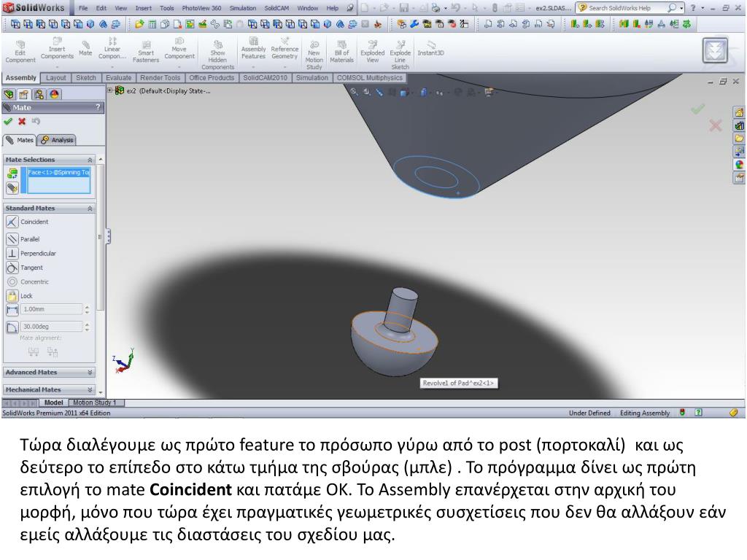The height and width of the screenshot is (560, 747).
Task: Click the angle 30.00deg input field
Action: point(52,327)
